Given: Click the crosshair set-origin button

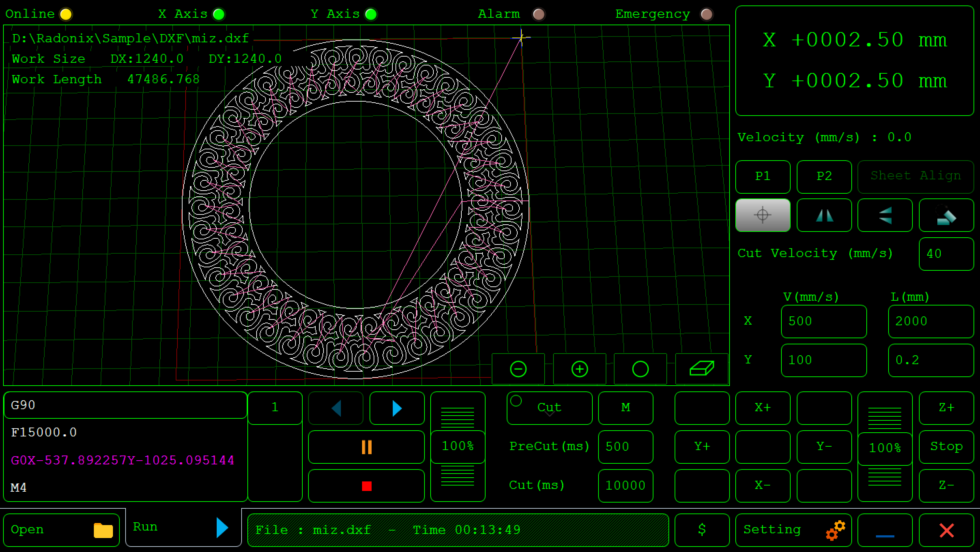Looking at the screenshot, I should [763, 215].
